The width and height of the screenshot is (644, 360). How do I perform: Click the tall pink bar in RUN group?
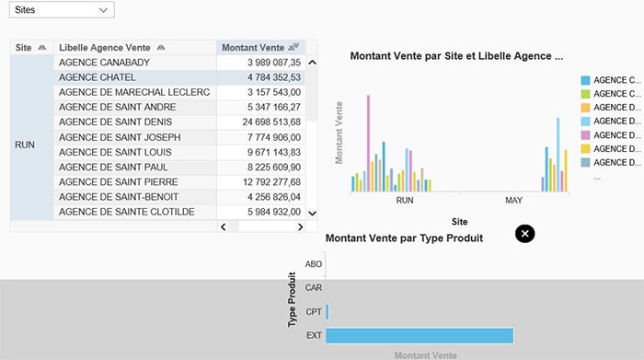(x=368, y=143)
